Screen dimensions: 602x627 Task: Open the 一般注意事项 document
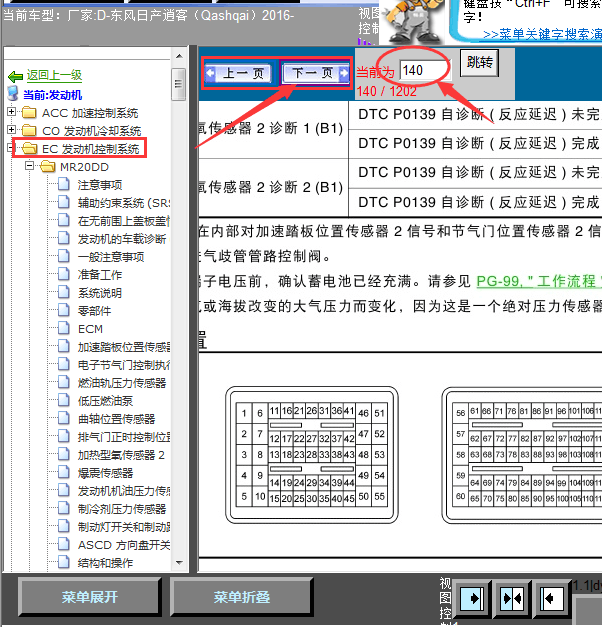[x=111, y=257]
